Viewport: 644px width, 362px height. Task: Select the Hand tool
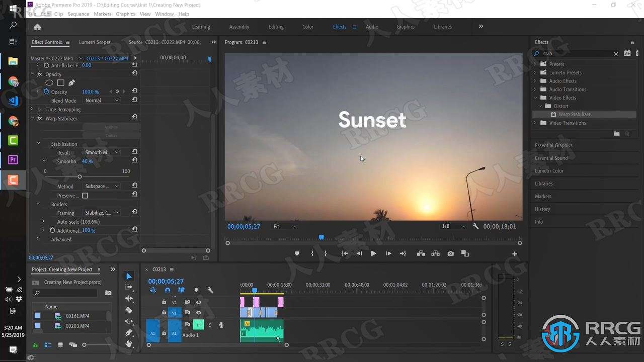click(x=129, y=344)
